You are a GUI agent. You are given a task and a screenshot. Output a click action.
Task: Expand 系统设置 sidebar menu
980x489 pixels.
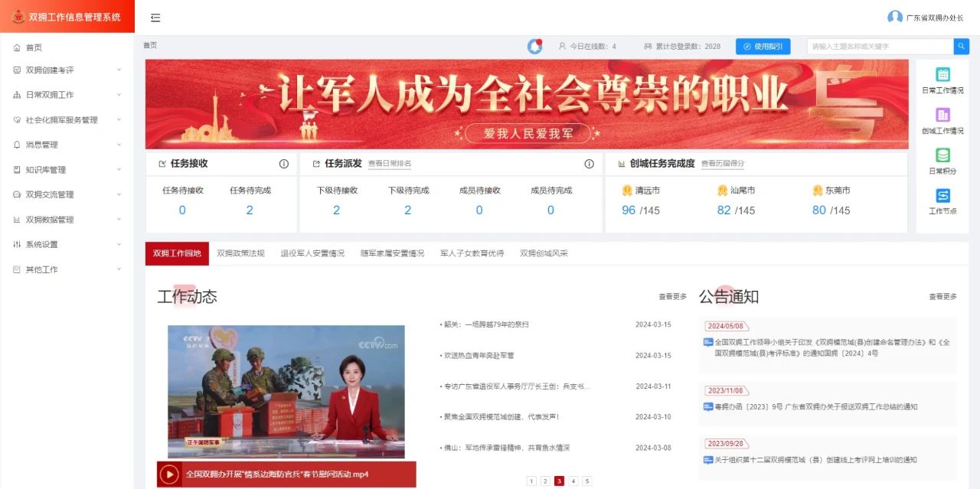click(67, 245)
